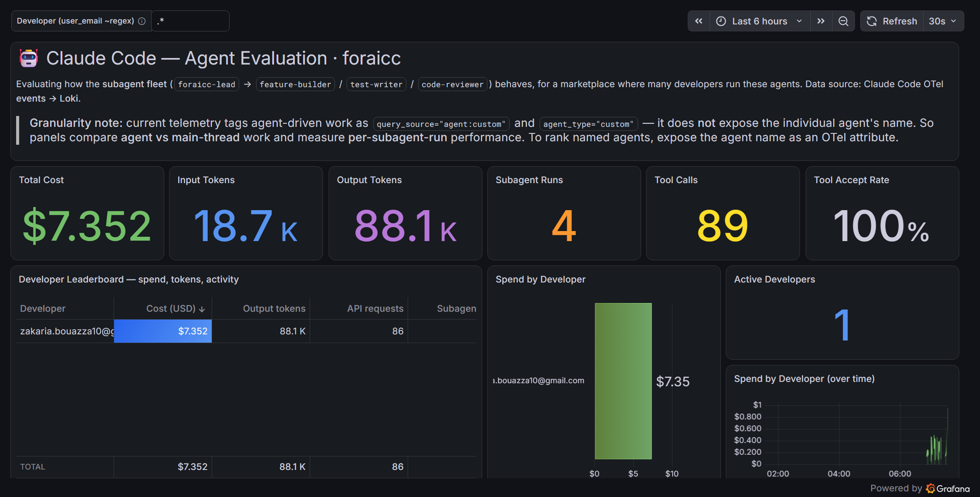
Task: Click the zakaria.bouazza10 developer cell
Action: pyautogui.click(x=65, y=331)
